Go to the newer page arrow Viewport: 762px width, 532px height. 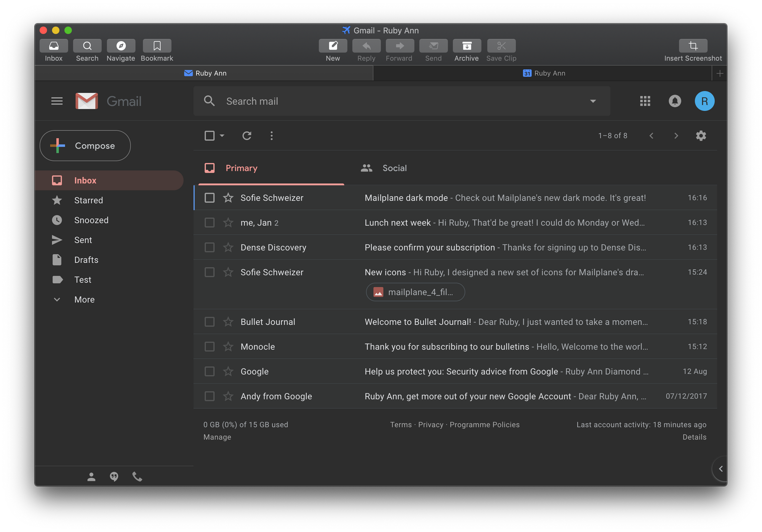[652, 136]
